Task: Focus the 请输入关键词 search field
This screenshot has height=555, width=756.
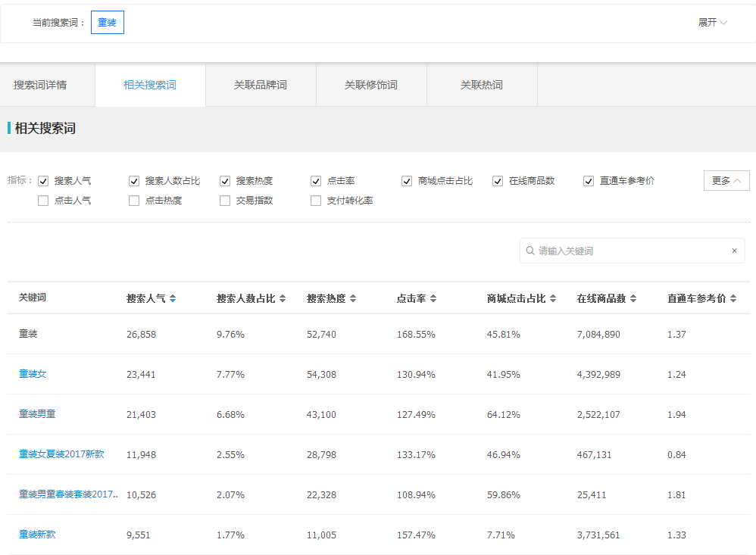Action: click(632, 251)
